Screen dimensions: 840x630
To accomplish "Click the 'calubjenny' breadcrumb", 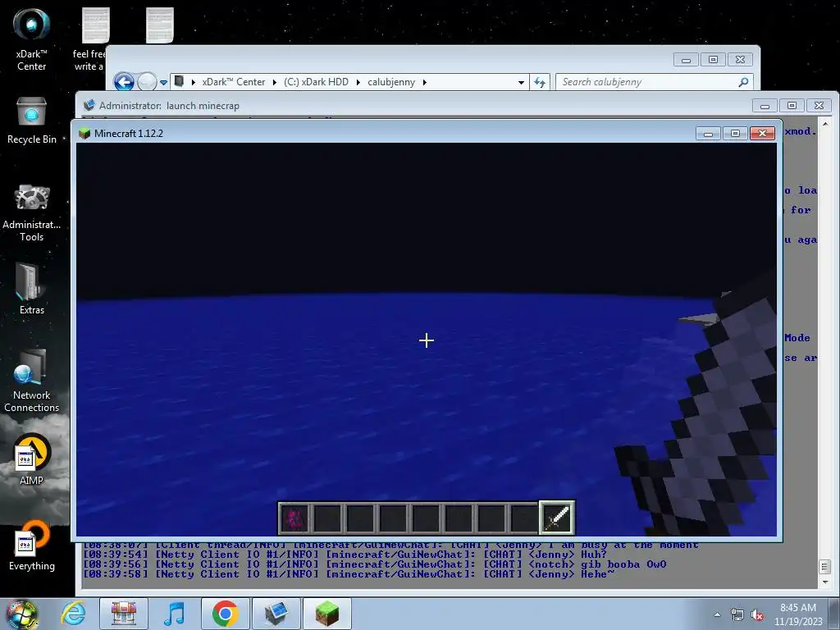I will coord(391,82).
